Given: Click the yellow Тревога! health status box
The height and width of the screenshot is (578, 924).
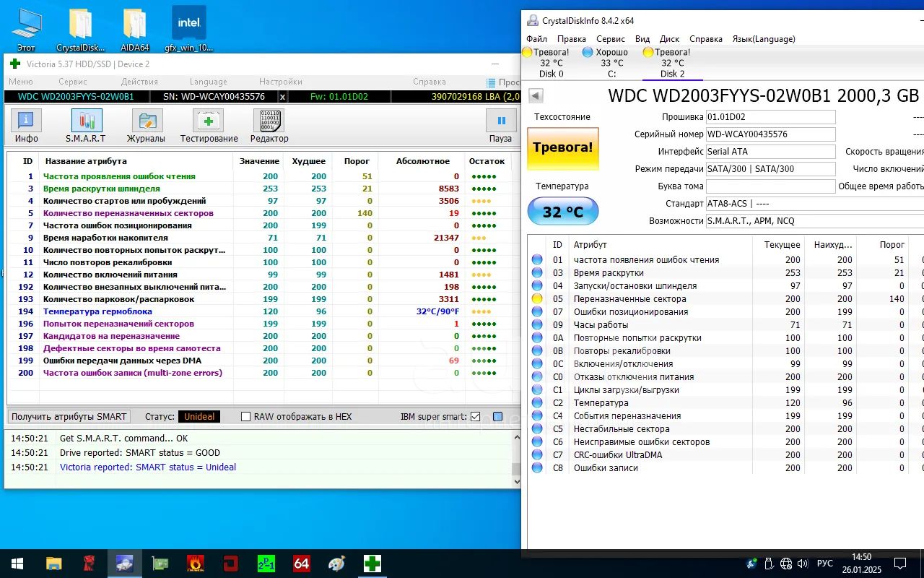Looking at the screenshot, I should click(x=563, y=148).
